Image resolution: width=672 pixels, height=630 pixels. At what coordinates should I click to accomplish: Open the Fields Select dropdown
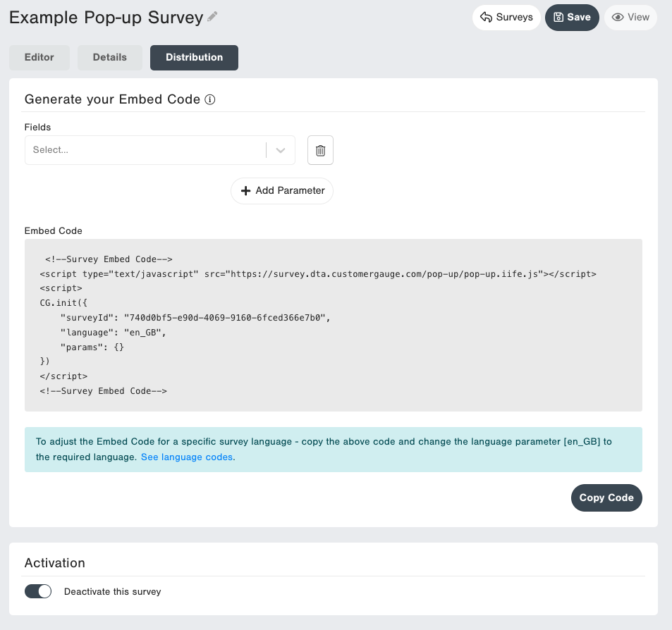(160, 150)
